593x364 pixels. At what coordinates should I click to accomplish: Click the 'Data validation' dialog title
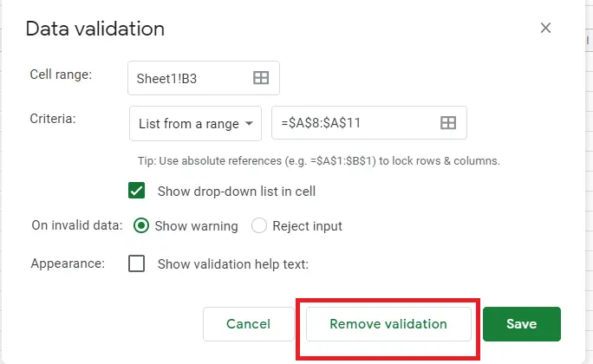(94, 29)
